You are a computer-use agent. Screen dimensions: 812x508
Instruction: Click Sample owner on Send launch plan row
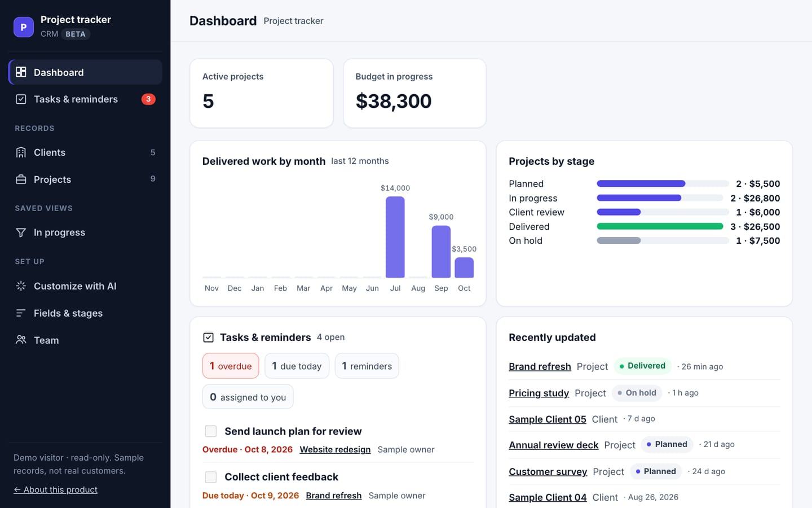tap(406, 449)
